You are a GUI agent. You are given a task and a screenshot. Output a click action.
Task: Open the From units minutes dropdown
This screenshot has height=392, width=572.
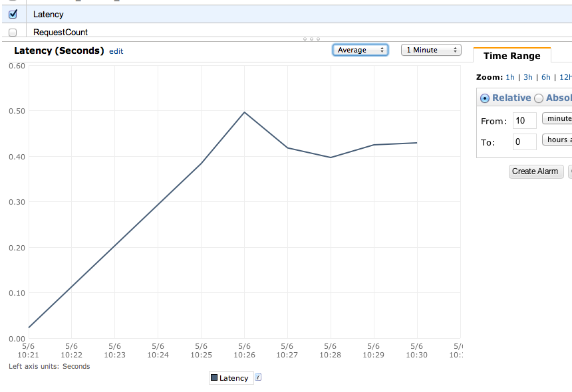557,118
